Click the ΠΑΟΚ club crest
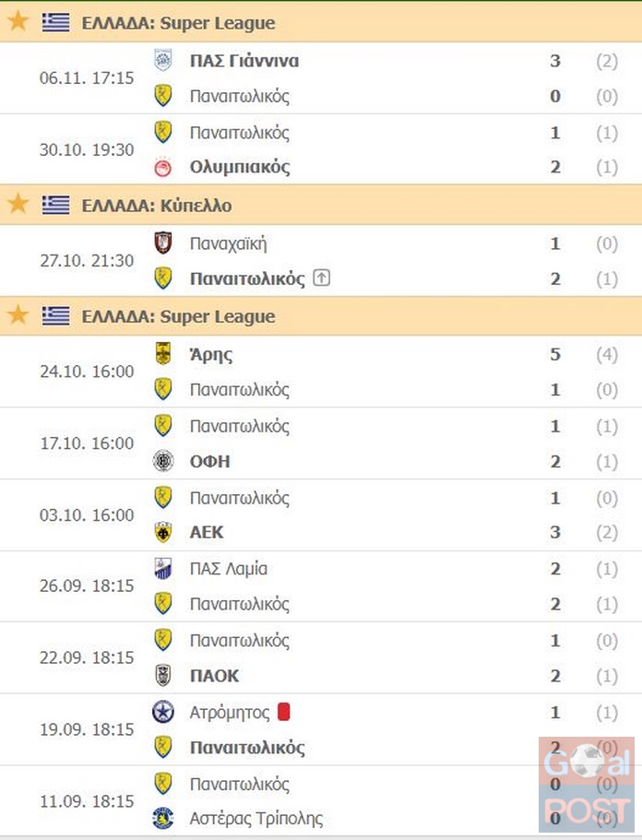642x840 pixels. 163,676
